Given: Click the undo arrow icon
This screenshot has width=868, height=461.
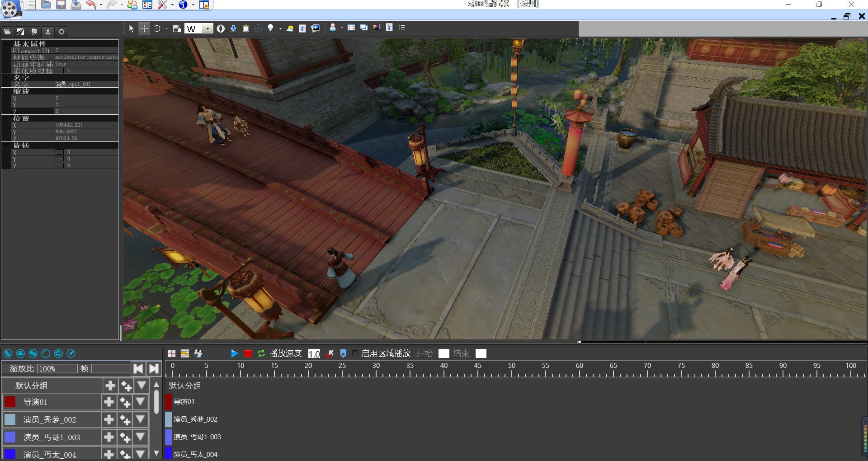Looking at the screenshot, I should pos(91,5).
